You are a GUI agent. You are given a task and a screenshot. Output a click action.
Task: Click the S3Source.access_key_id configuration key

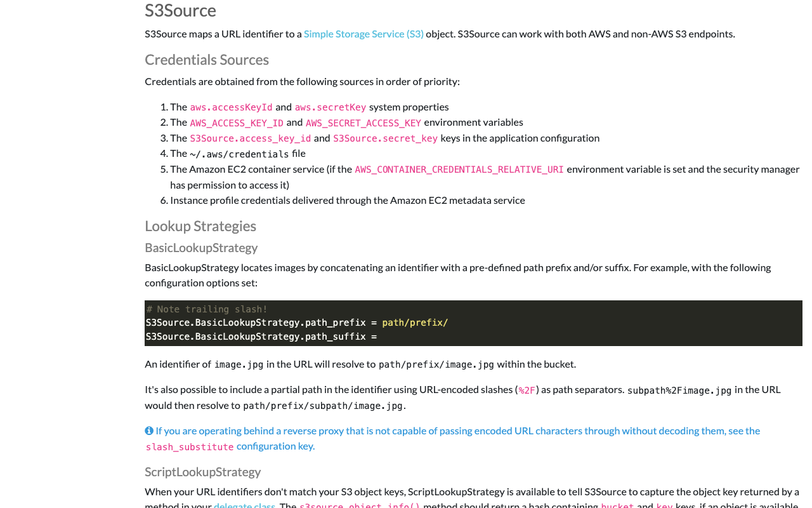[251, 138]
